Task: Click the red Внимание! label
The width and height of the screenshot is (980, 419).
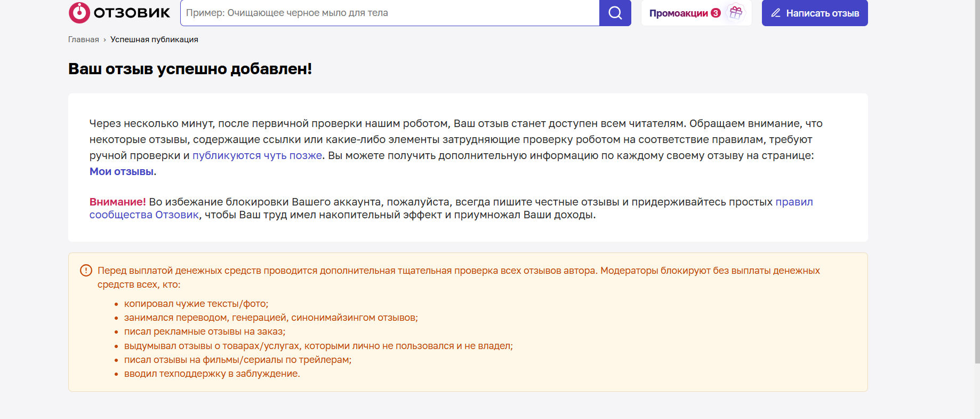Action: point(117,202)
